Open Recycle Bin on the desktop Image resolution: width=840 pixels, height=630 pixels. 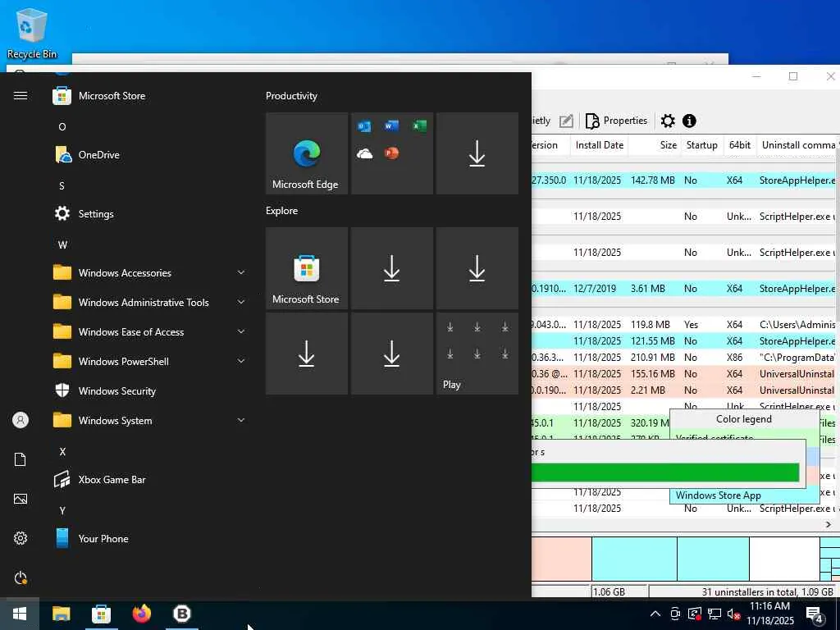(x=32, y=33)
